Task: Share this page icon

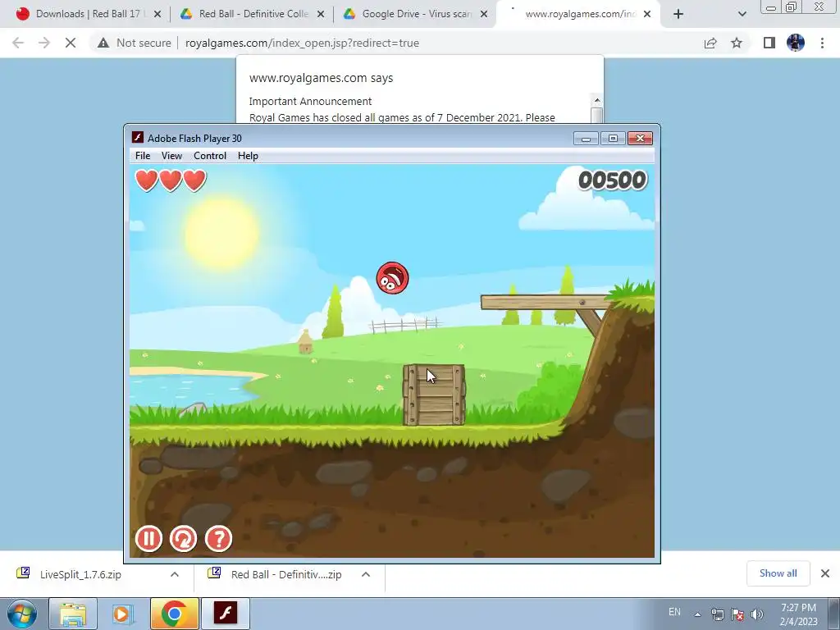Action: click(710, 43)
